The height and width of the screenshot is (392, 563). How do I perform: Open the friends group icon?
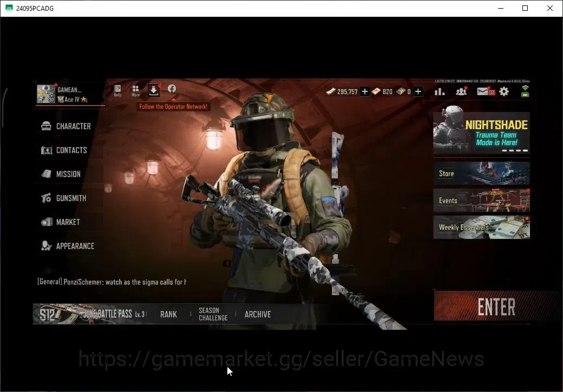click(x=461, y=91)
